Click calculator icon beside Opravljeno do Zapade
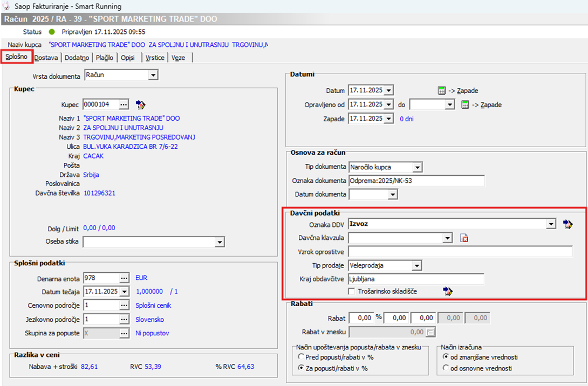This screenshot has width=588, height=386. coord(465,105)
